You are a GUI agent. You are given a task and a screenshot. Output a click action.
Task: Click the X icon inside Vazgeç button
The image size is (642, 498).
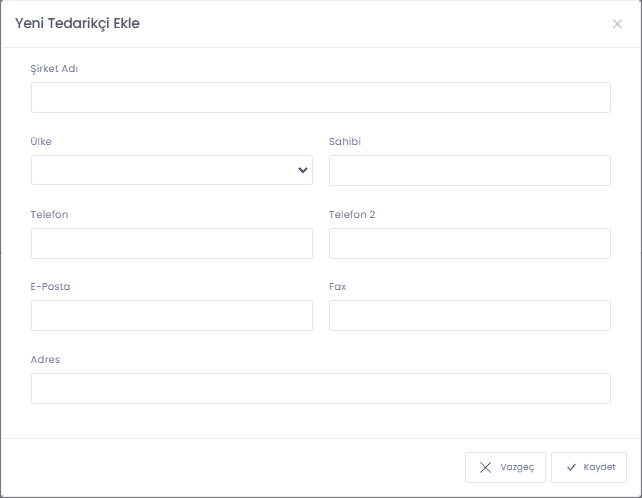[485, 467]
